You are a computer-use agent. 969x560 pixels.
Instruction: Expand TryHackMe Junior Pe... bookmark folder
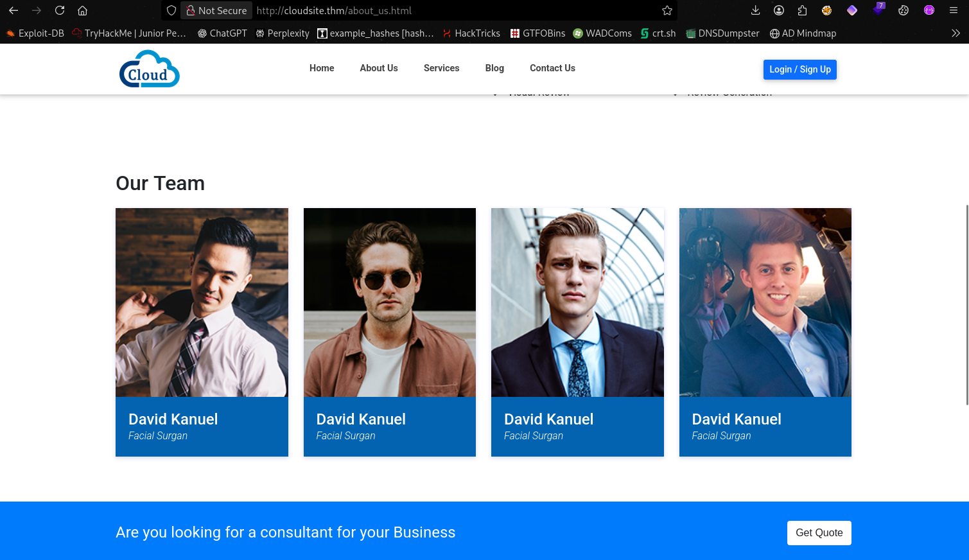[128, 33]
